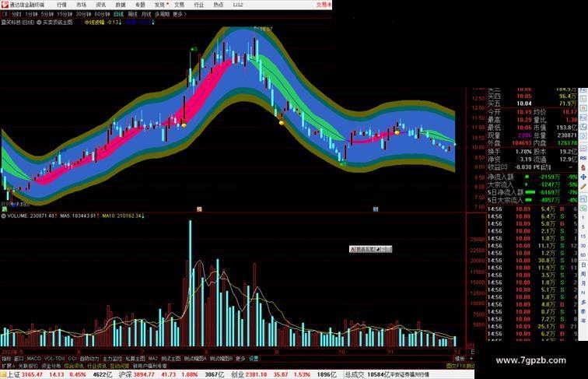The height and width of the screenshot is (379, 588).
Task: Click the 模板 template button
Action: coord(460,359)
